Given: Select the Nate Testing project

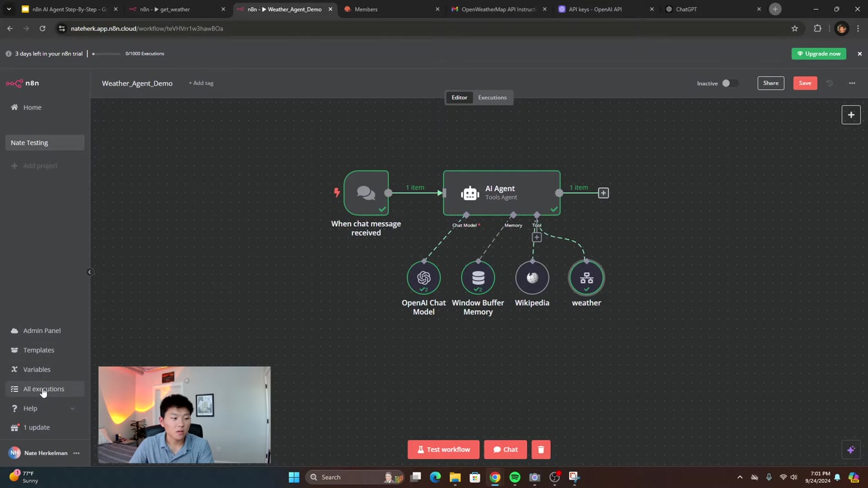Looking at the screenshot, I should 45,143.
